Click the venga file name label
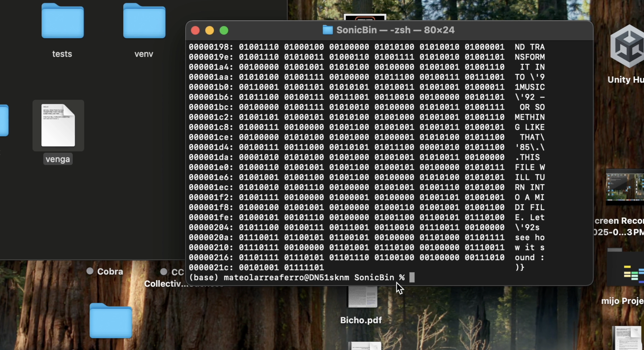This screenshot has width=644, height=350. click(x=58, y=159)
